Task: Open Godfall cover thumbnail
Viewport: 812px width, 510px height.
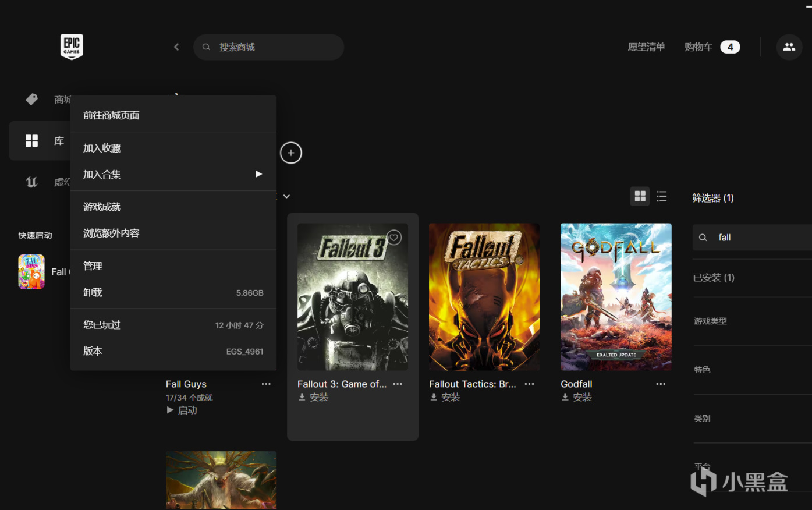Action: [616, 297]
